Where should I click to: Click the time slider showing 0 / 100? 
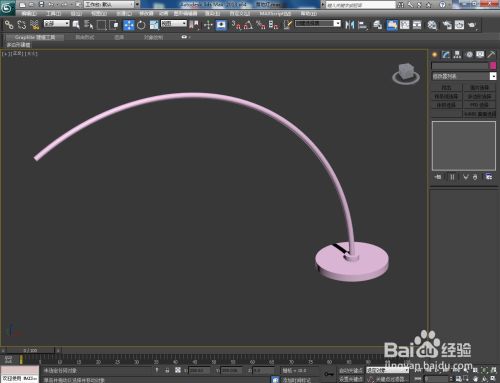point(30,350)
